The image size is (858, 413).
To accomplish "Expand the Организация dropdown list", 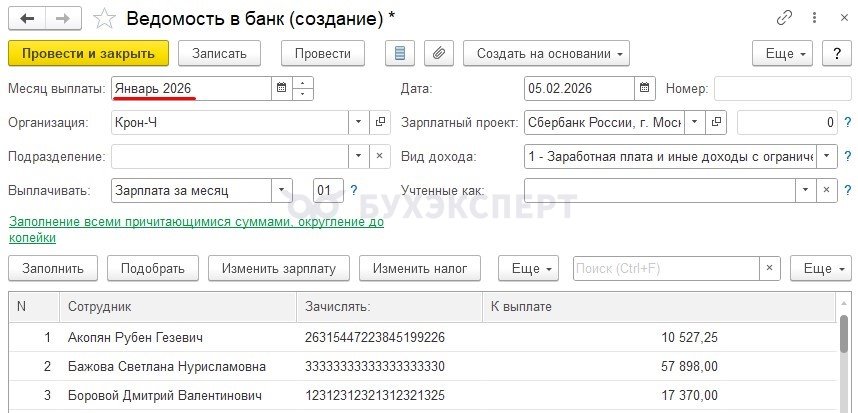I will click(359, 123).
